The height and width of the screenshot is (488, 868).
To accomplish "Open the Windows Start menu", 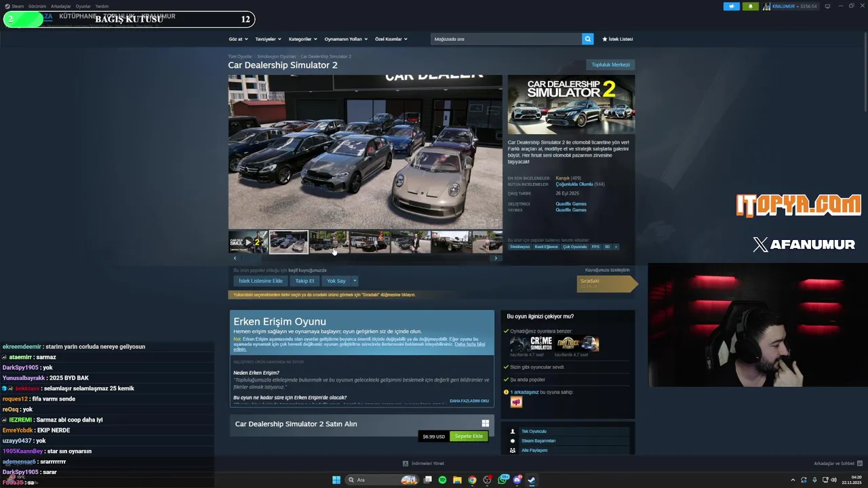I will (x=336, y=480).
